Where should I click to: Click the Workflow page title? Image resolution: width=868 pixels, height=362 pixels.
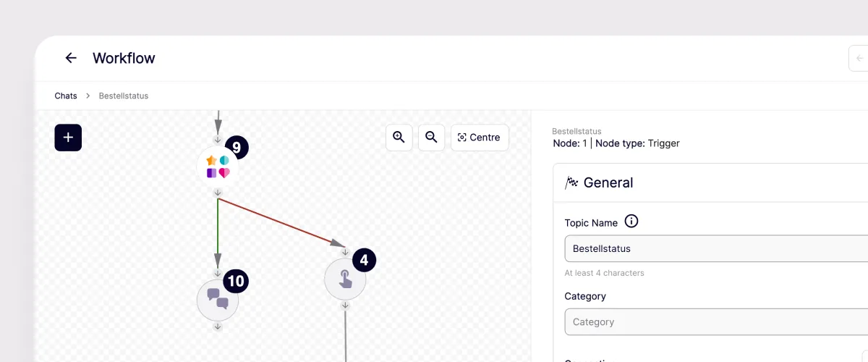coord(124,58)
